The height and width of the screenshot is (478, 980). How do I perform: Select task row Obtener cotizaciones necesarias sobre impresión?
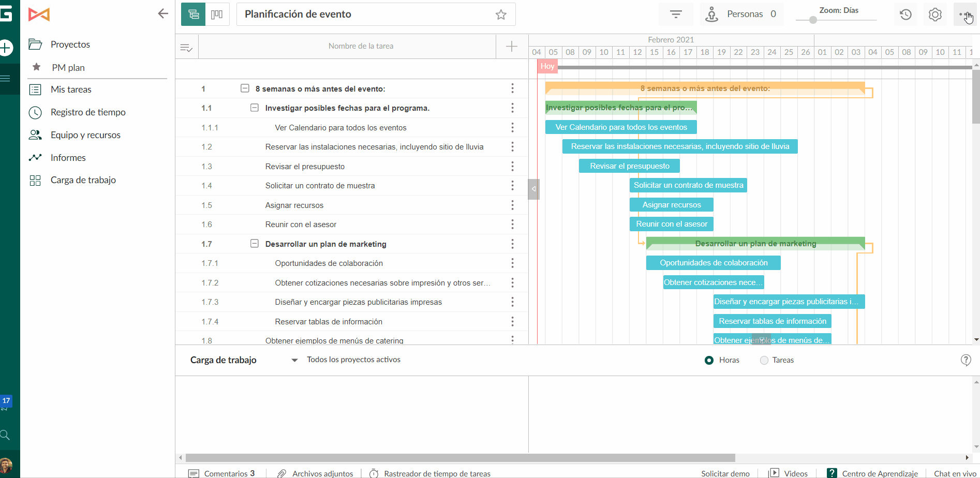click(x=351, y=283)
